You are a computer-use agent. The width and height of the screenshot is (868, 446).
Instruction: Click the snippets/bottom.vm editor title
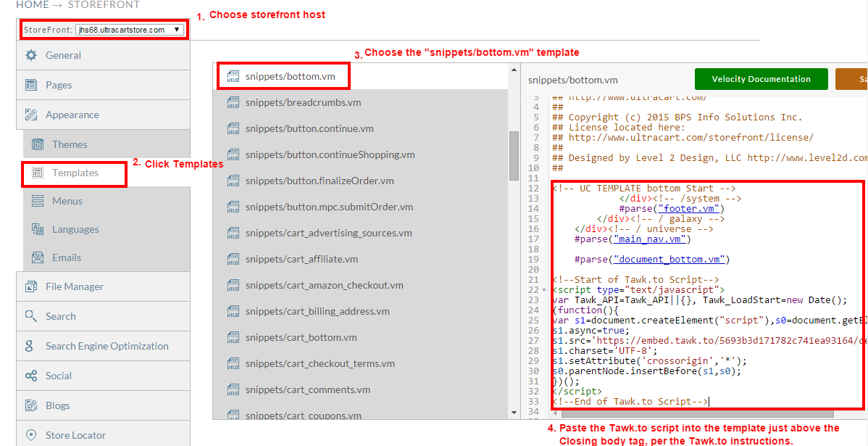coord(573,80)
